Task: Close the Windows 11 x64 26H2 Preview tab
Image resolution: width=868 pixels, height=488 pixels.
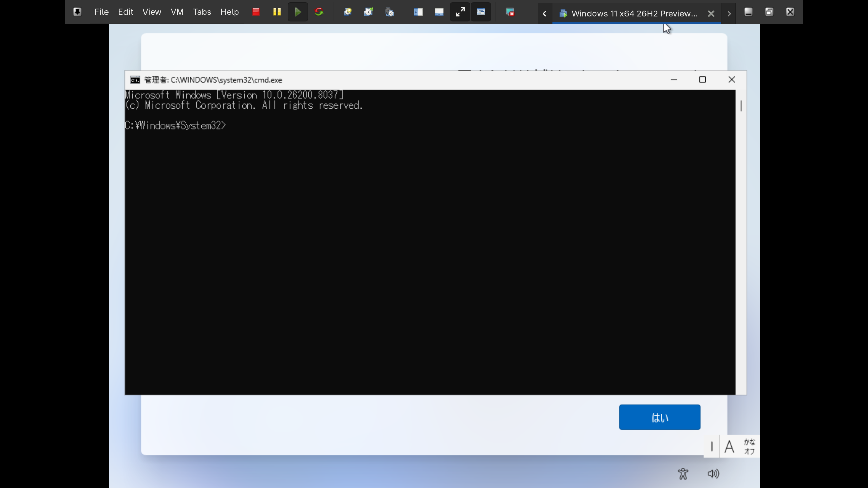Action: coord(711,14)
